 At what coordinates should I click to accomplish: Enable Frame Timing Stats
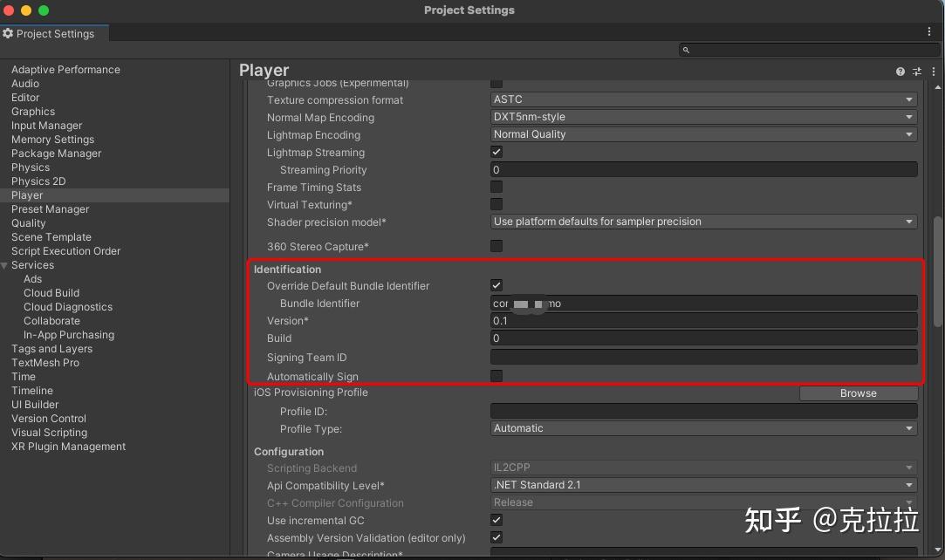[496, 187]
